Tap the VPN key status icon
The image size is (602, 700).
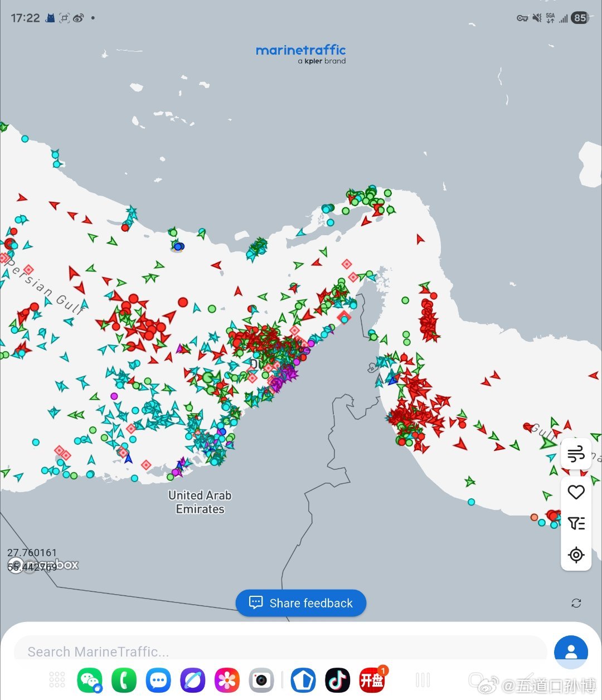tap(522, 18)
